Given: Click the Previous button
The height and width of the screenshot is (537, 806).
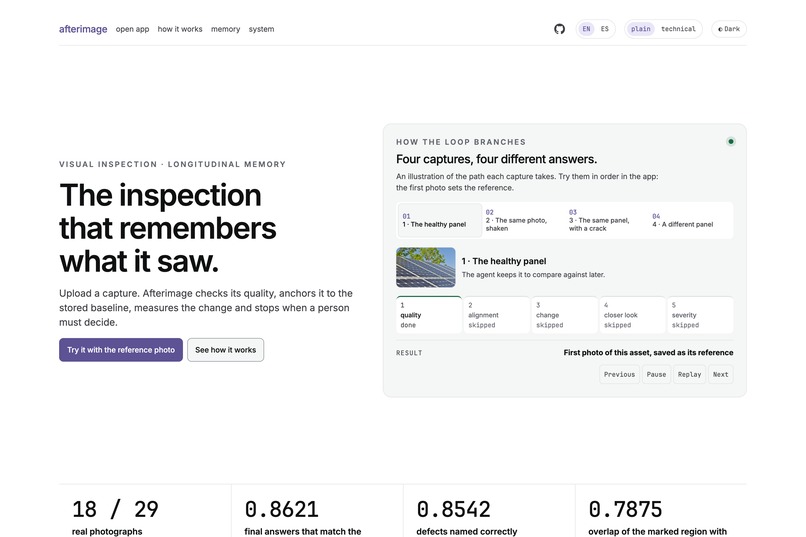Looking at the screenshot, I should tap(619, 375).
